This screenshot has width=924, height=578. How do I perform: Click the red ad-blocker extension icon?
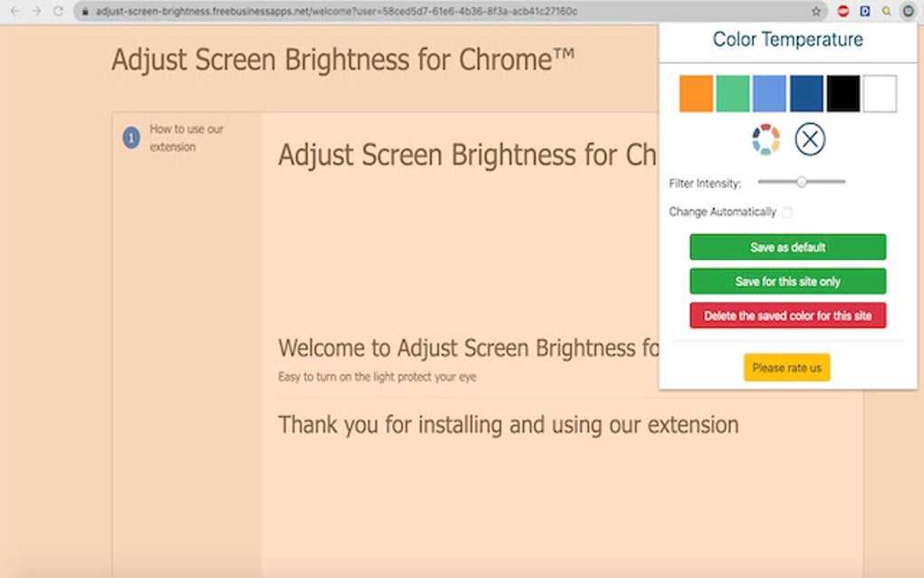tap(843, 11)
